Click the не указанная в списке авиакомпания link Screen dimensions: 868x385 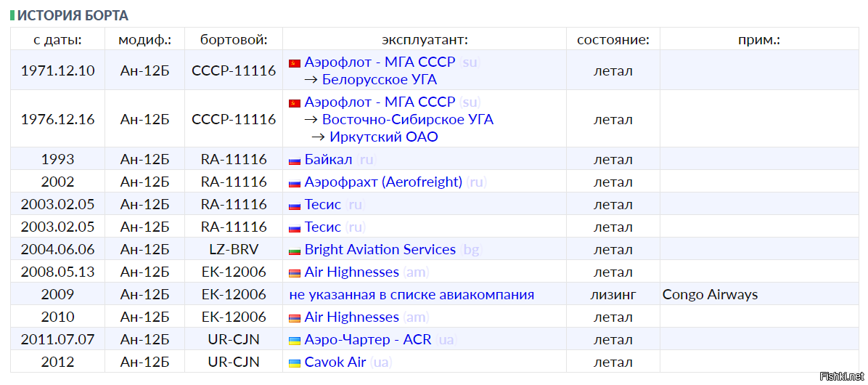point(412,295)
